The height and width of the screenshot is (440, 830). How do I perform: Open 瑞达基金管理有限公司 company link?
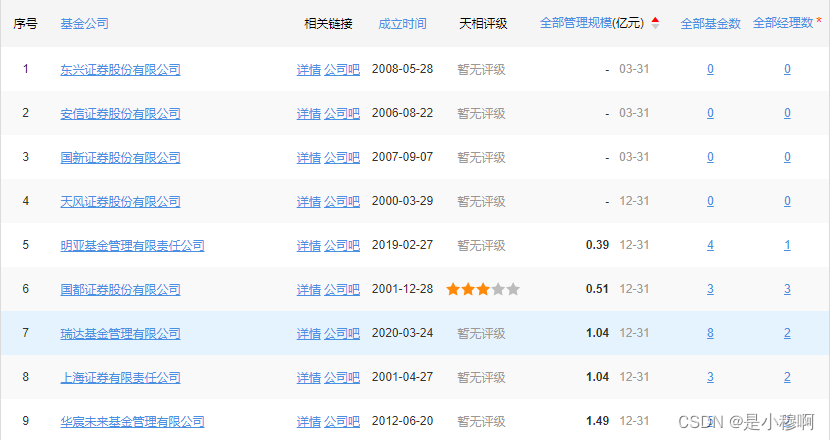click(x=120, y=333)
